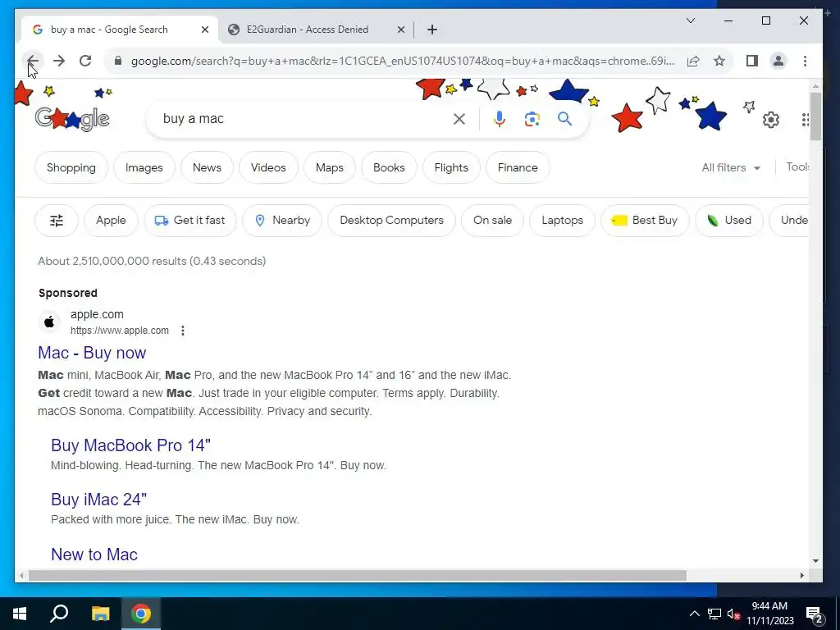Screen dimensions: 840x630
Task: Toggle Apple filter chip
Action: coord(111,220)
